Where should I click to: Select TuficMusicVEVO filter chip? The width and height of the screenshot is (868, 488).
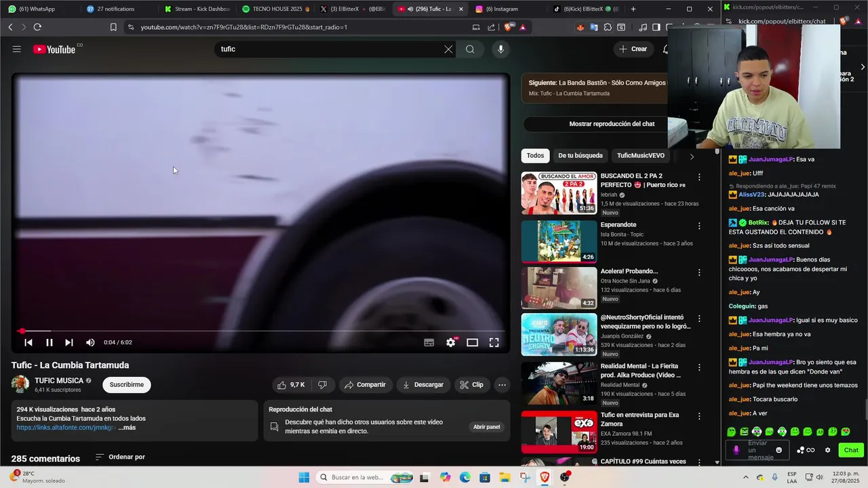(x=640, y=155)
